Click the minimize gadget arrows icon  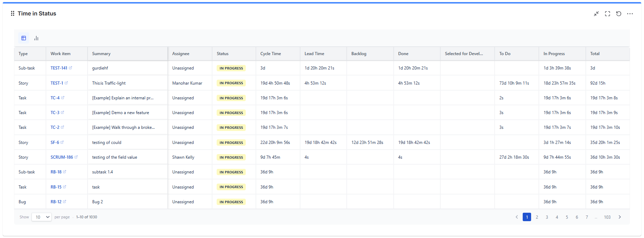pos(596,14)
